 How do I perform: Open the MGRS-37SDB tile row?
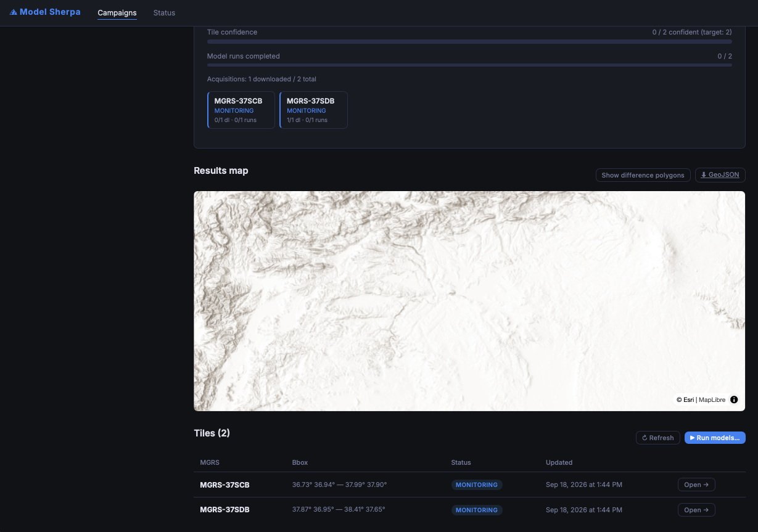coord(696,510)
